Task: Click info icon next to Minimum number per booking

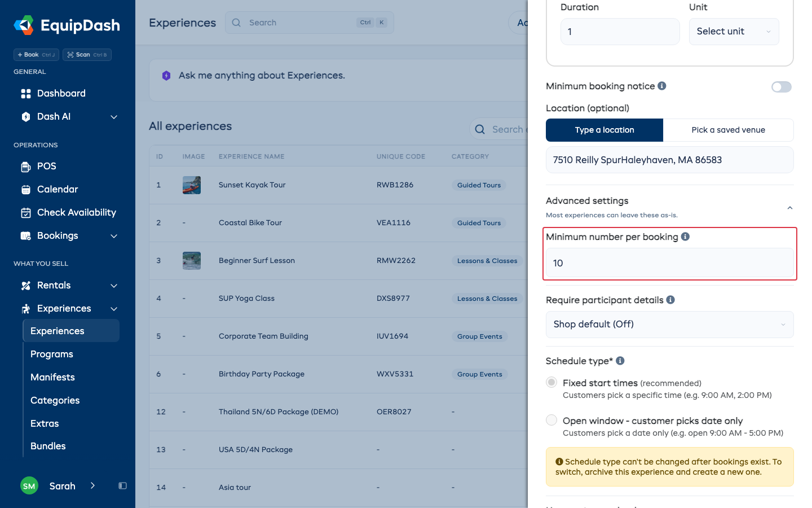Action: coord(685,237)
